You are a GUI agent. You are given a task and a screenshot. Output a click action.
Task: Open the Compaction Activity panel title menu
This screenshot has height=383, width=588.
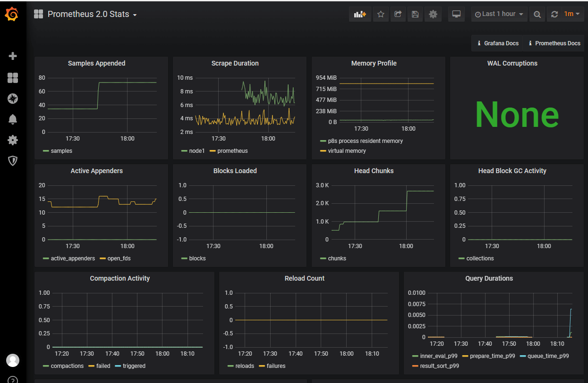119,278
